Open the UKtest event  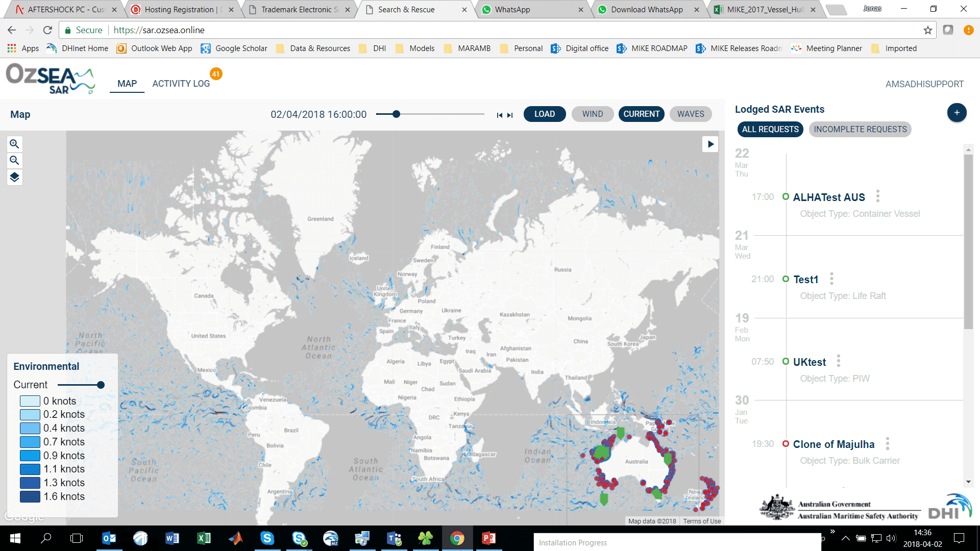pos(809,362)
